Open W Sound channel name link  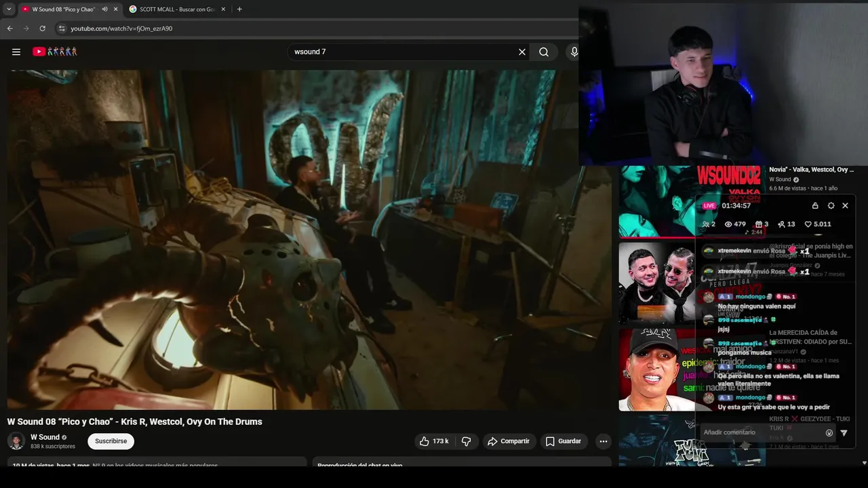[x=45, y=437]
